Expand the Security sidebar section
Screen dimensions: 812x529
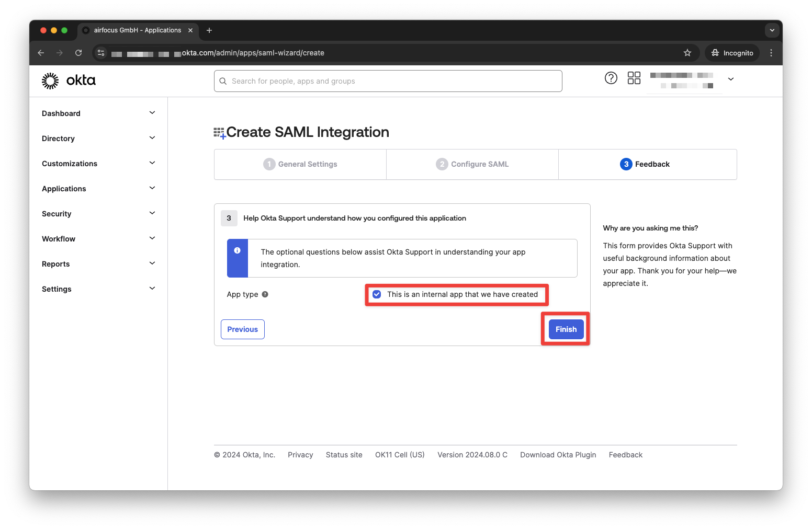pos(98,214)
